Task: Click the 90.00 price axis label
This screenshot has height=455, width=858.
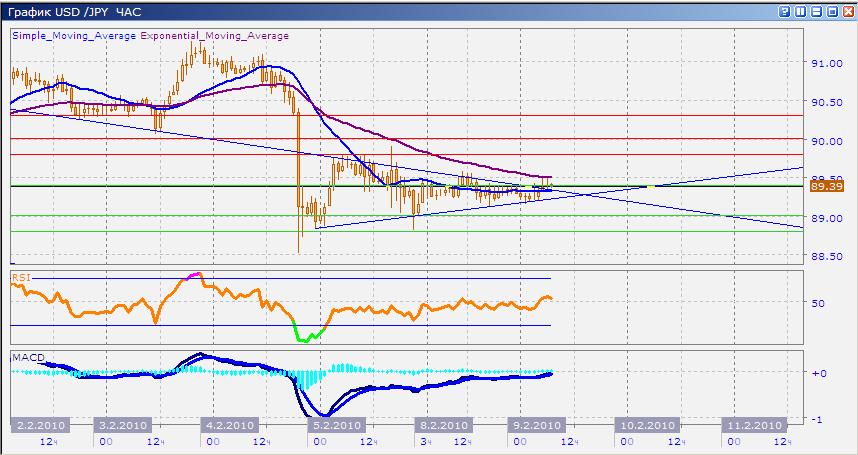Action: 826,141
